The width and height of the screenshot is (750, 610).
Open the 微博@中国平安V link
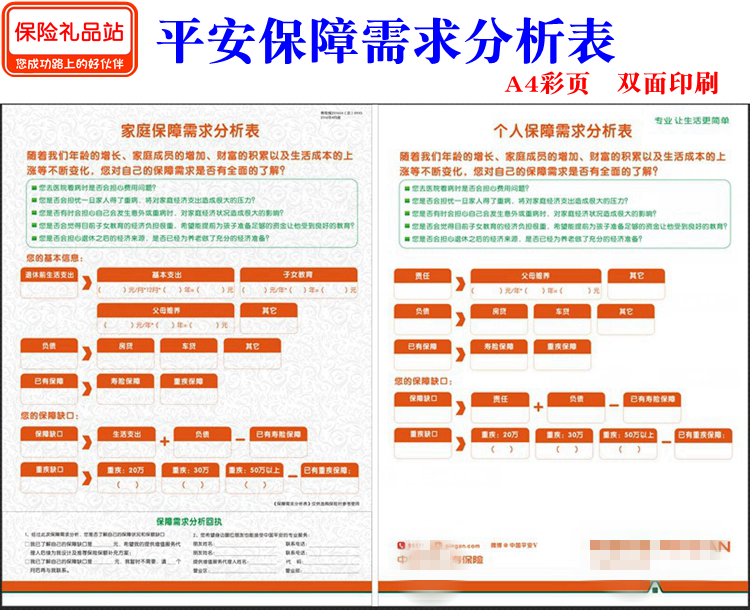(514, 545)
